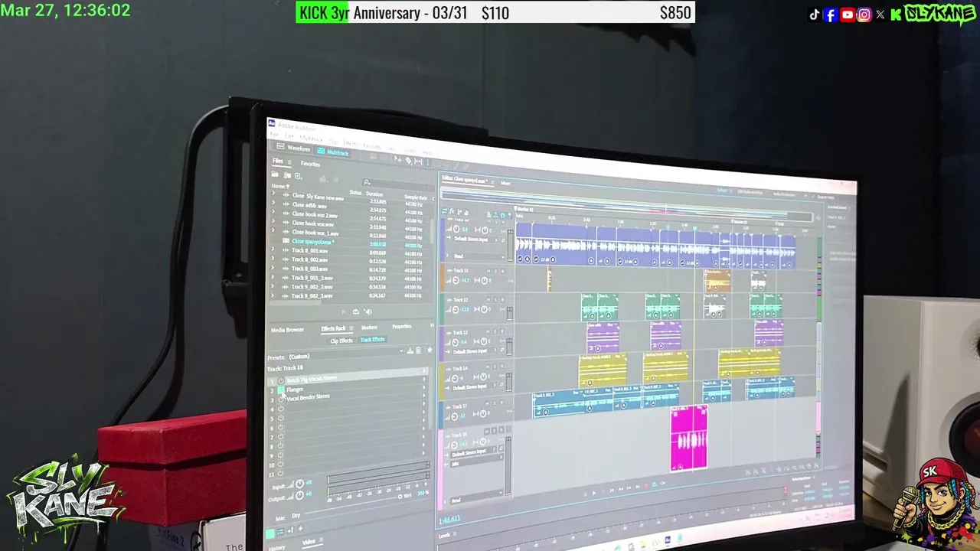Click the transport Play button
The image size is (980, 551).
(x=594, y=493)
